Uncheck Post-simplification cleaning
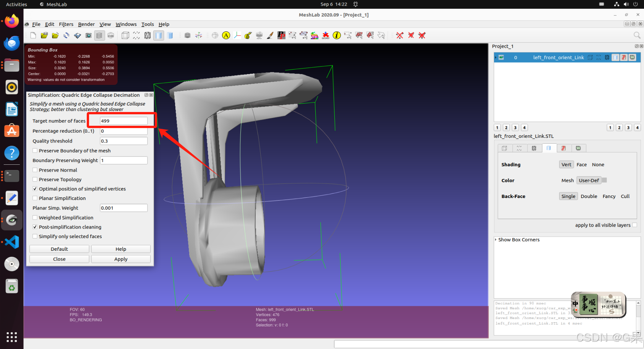Screen dimensions: 644x349 pyautogui.click(x=35, y=227)
